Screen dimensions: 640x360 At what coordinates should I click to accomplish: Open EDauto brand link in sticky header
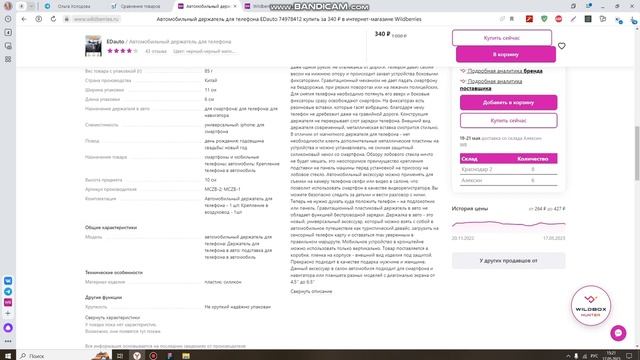pyautogui.click(x=115, y=42)
